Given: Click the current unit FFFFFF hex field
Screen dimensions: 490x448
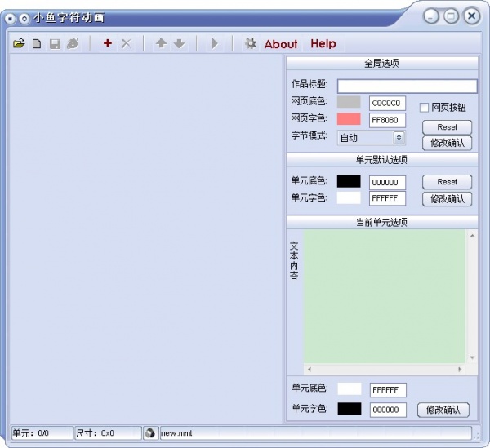Looking at the screenshot, I should [x=388, y=390].
